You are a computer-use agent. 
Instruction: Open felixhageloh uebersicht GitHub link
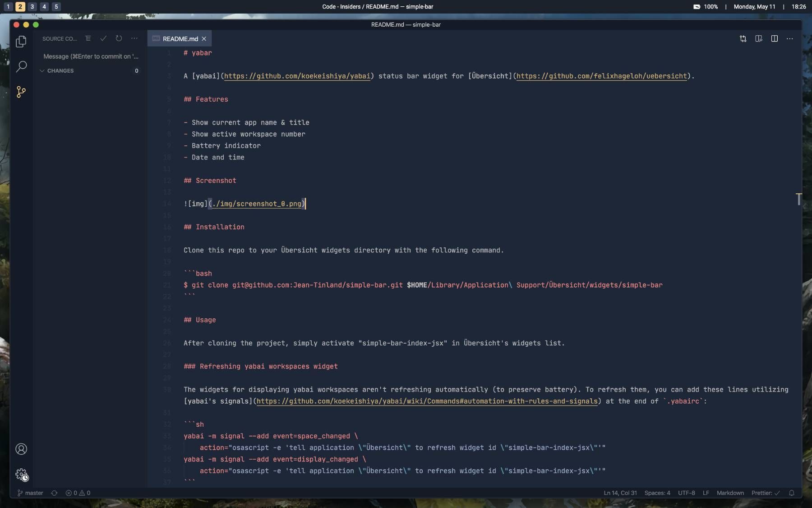[x=601, y=76]
